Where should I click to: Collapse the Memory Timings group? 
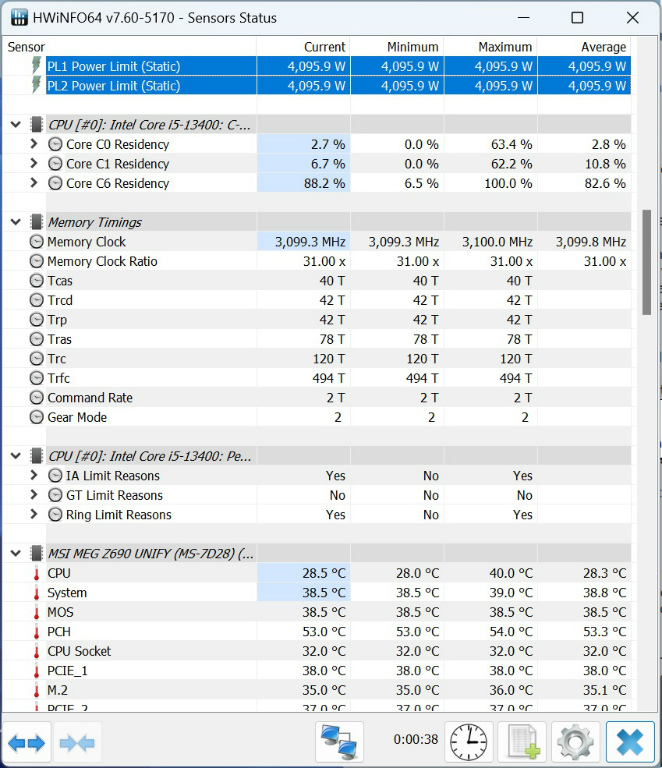click(x=16, y=222)
